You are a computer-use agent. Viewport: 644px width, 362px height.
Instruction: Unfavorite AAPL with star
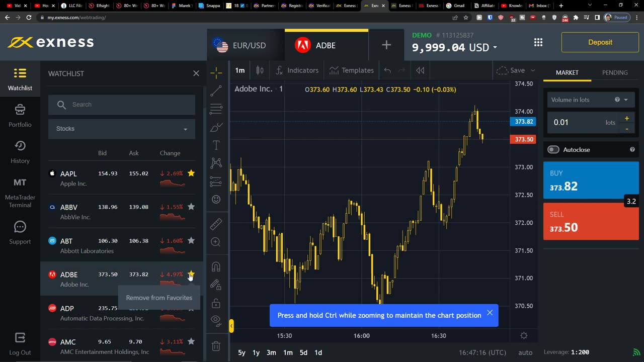191,173
